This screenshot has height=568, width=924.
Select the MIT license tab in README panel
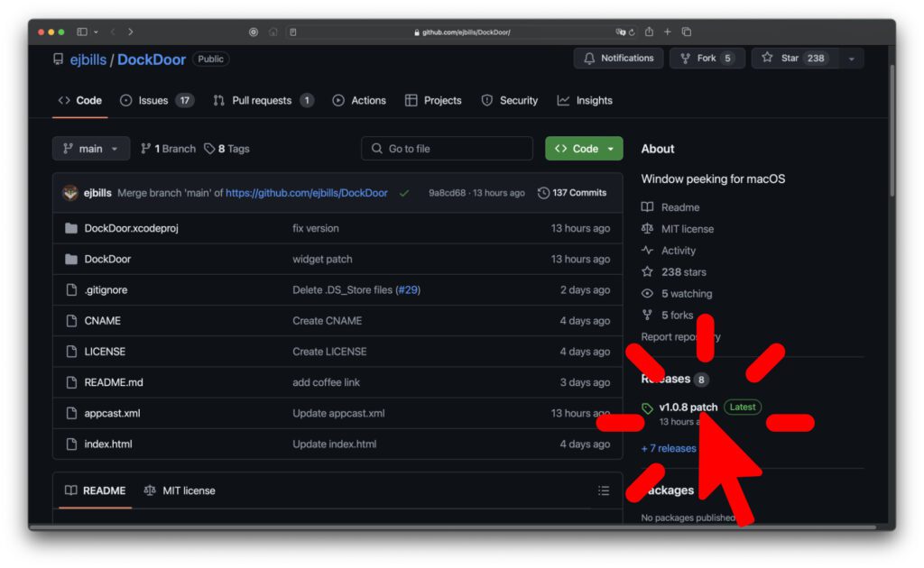(180, 491)
